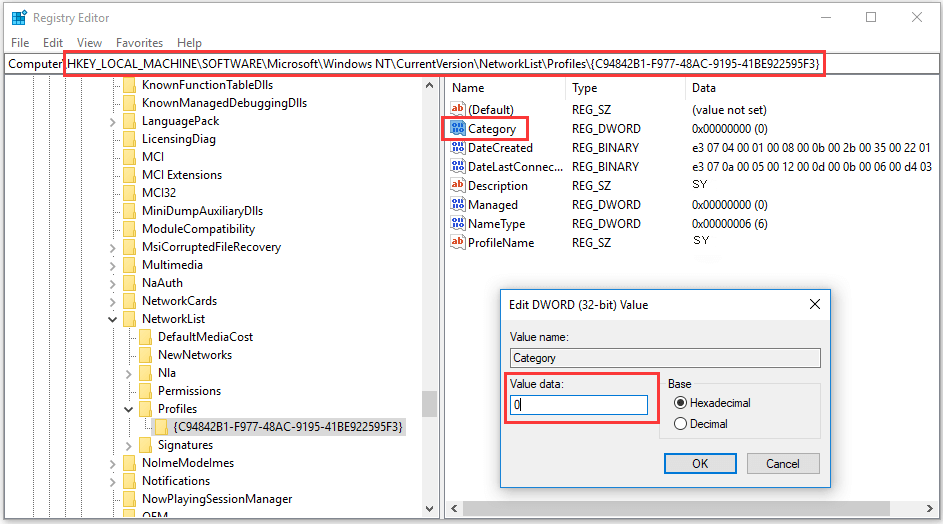Click the Notifications folder icon
This screenshot has width=943, height=524.
129,481
